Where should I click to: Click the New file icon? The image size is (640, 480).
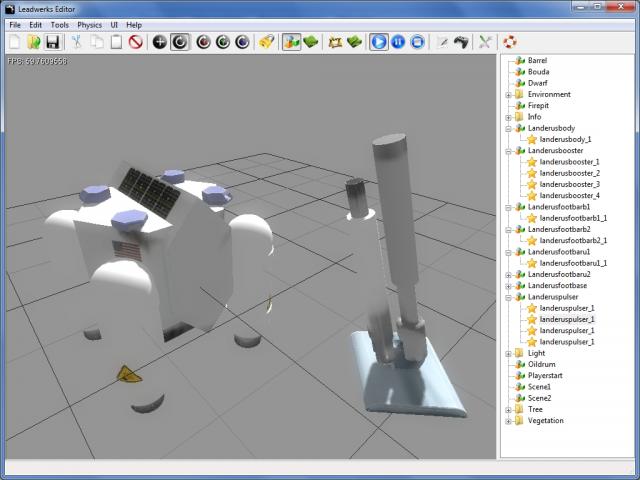coord(15,42)
